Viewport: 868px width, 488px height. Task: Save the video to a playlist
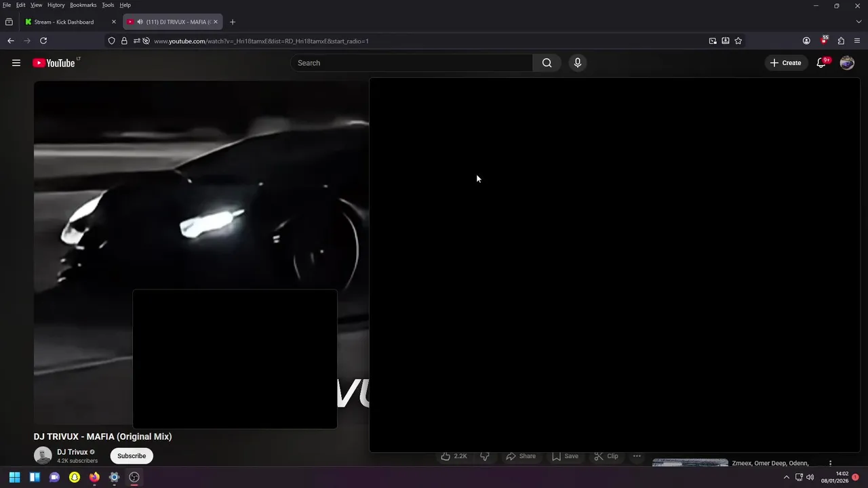point(565,456)
